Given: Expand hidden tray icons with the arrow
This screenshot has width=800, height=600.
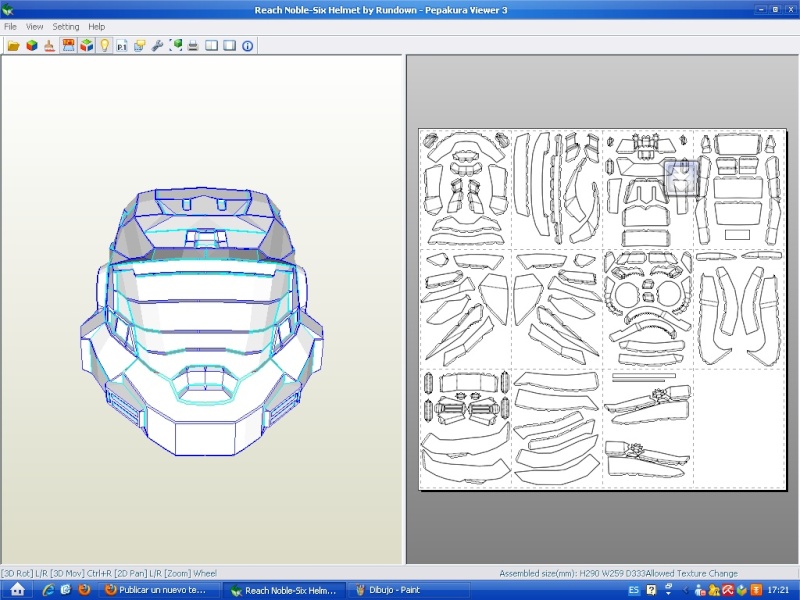Looking at the screenshot, I should coord(685,590).
